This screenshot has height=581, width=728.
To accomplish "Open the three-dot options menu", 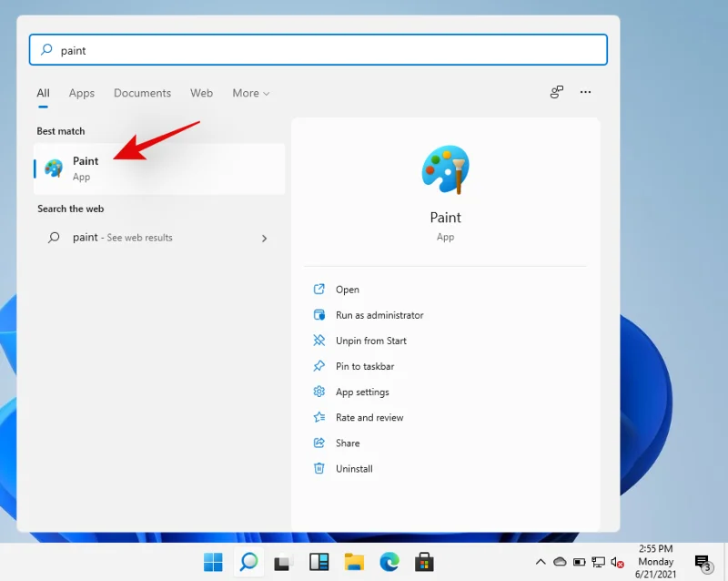I will pos(585,92).
